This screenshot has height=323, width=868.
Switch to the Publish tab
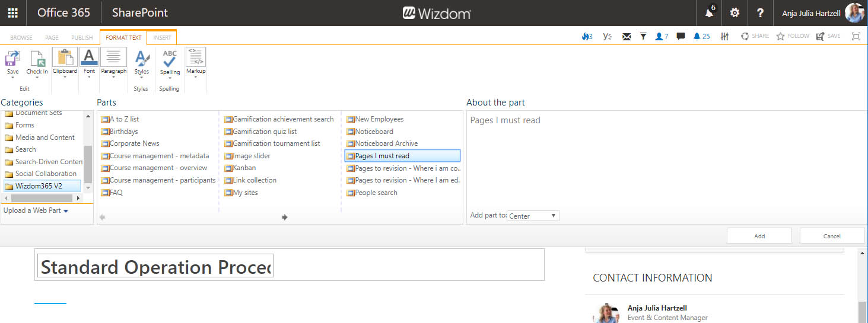click(x=82, y=37)
